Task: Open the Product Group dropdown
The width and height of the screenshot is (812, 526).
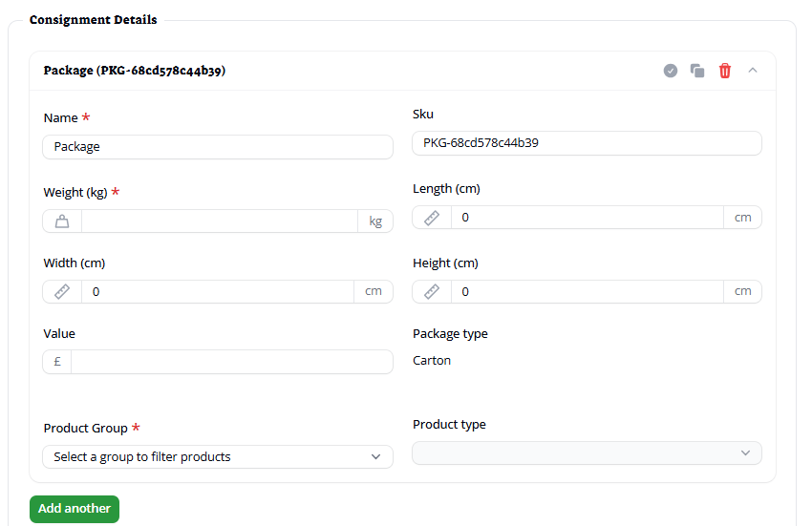Action: (218, 457)
